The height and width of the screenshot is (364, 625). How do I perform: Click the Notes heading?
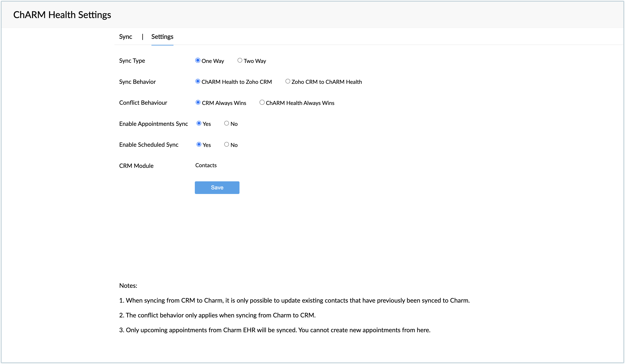click(x=128, y=286)
